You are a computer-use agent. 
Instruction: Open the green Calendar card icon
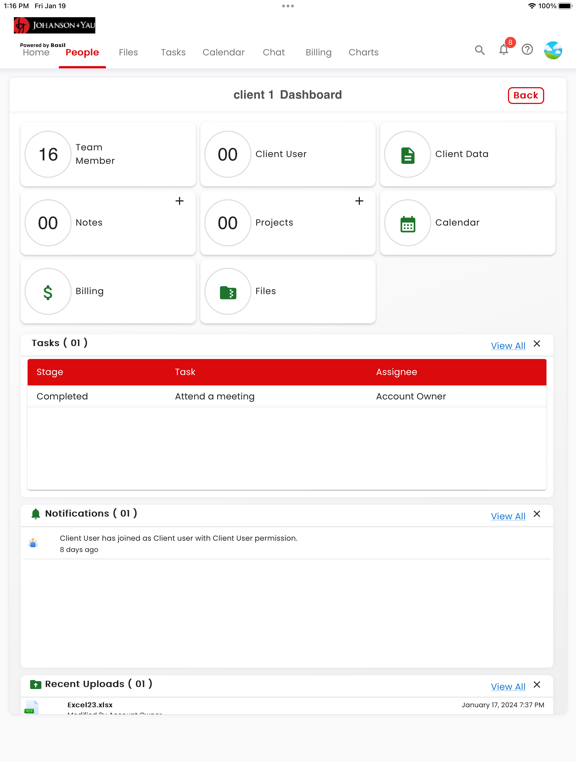point(408,224)
